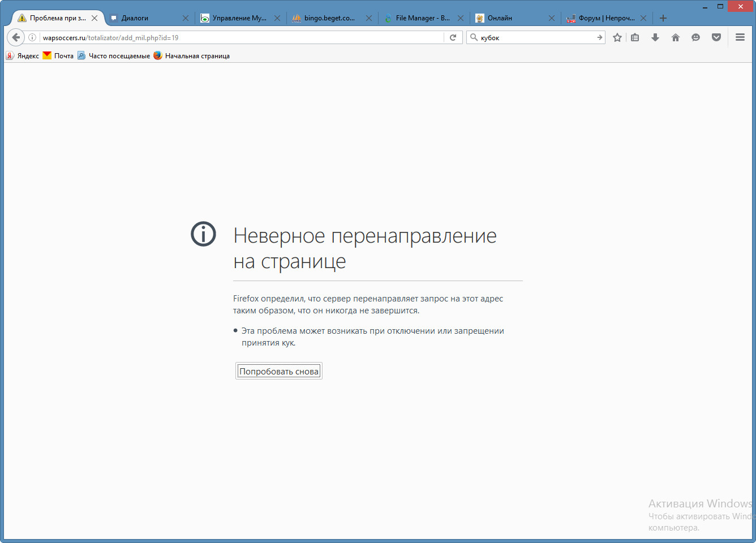
Task: Open the Downloads arrow icon
Action: pyautogui.click(x=655, y=37)
